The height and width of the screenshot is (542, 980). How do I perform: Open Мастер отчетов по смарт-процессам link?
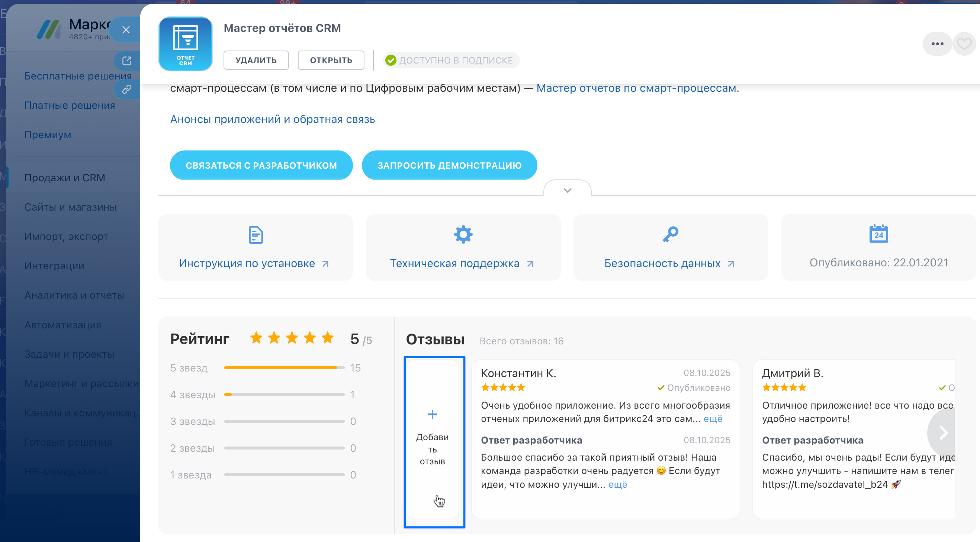point(636,88)
